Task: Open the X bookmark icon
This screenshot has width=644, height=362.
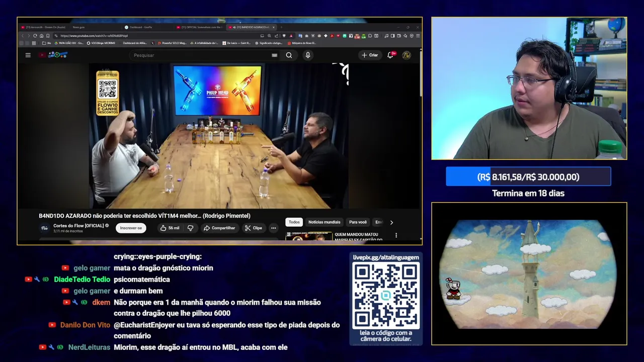Action: coord(152,43)
